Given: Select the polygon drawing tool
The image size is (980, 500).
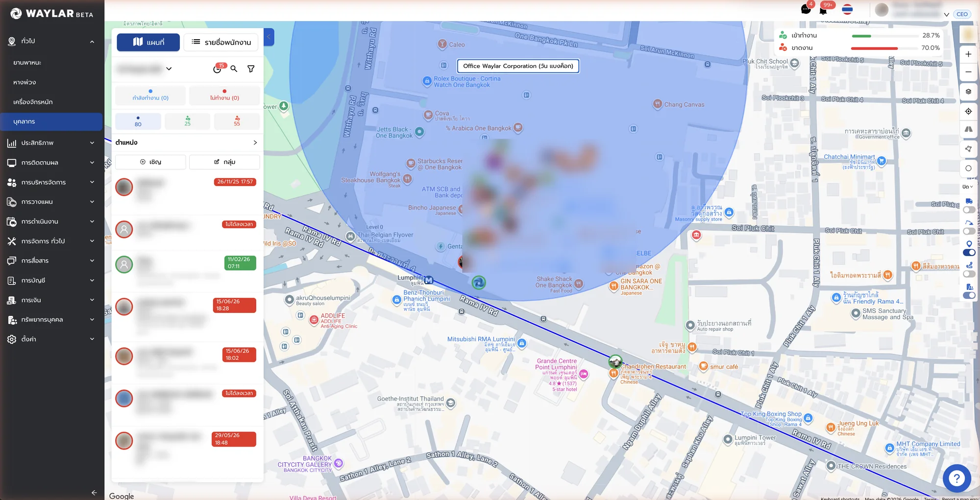Looking at the screenshot, I should (x=968, y=149).
